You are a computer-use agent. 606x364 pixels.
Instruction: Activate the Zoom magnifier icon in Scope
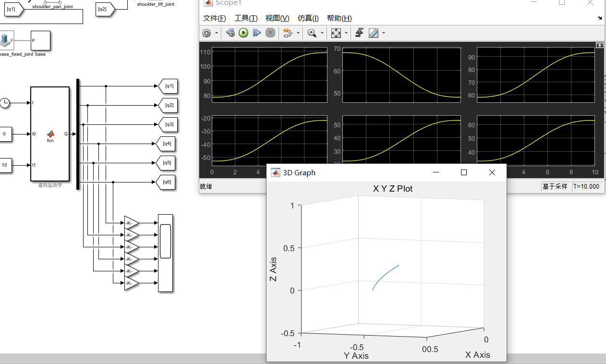coord(312,33)
